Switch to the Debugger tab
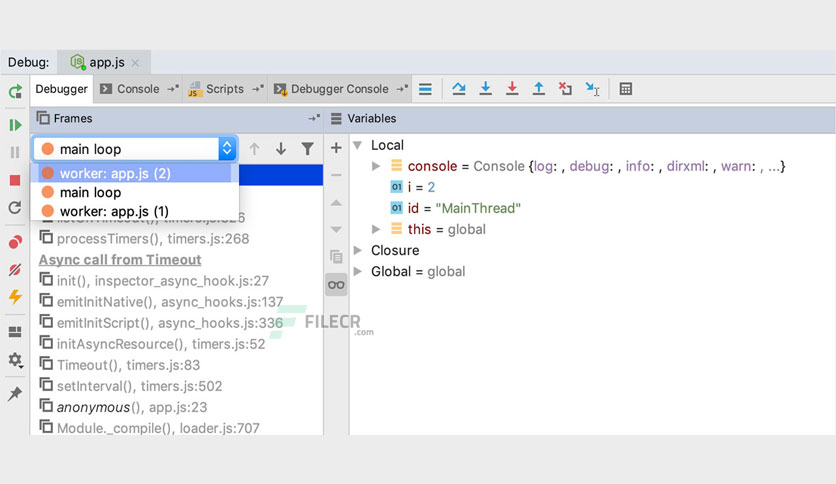This screenshot has height=484, width=836. pyautogui.click(x=61, y=89)
